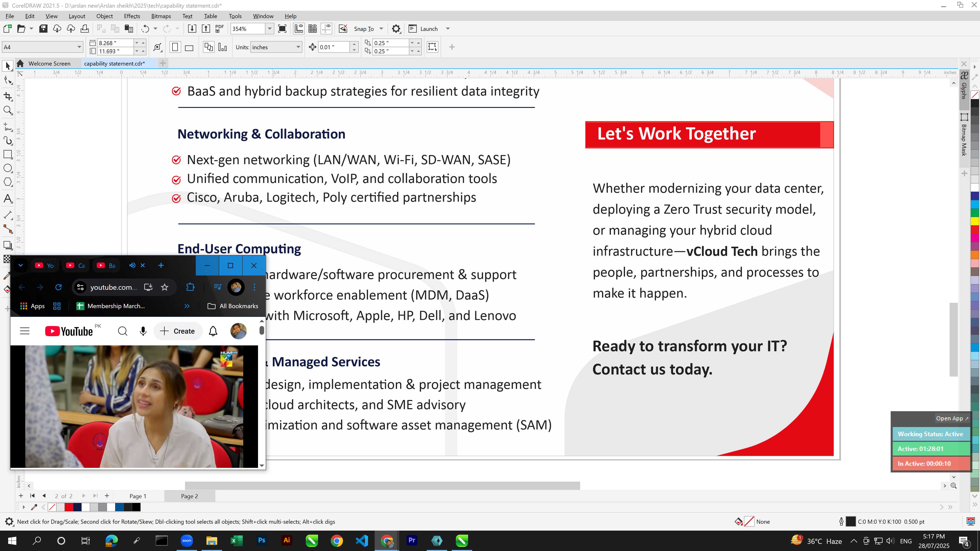The height and width of the screenshot is (551, 980).
Task: Open the Object menu
Action: tap(104, 16)
